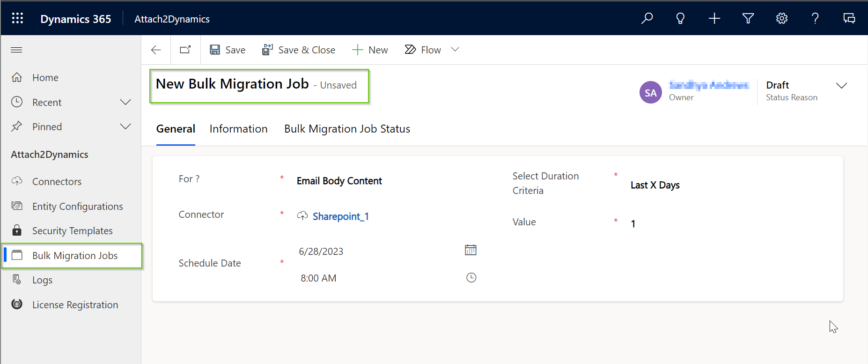Click the clock icon for schedule time
The width and height of the screenshot is (868, 364).
point(471,278)
